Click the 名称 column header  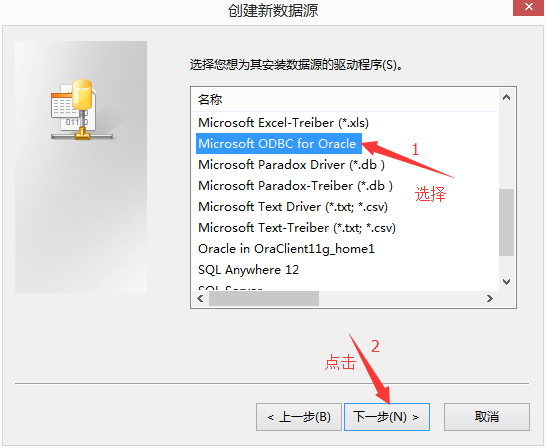coord(345,100)
